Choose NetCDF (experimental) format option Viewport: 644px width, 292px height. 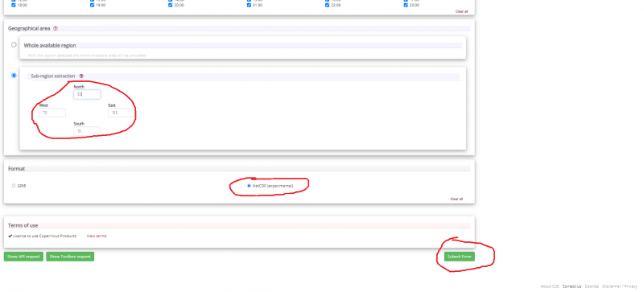coord(249,186)
